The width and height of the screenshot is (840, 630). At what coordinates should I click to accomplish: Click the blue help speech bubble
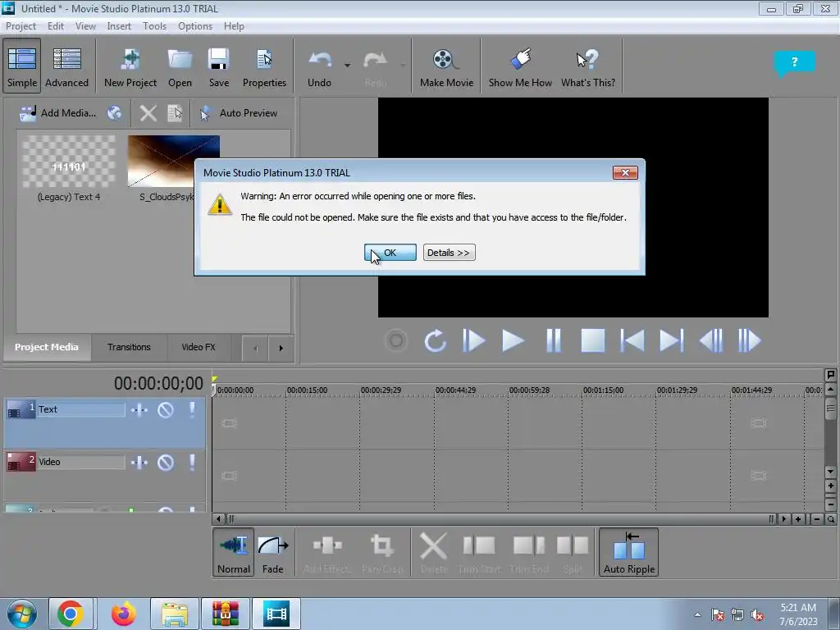tap(794, 63)
